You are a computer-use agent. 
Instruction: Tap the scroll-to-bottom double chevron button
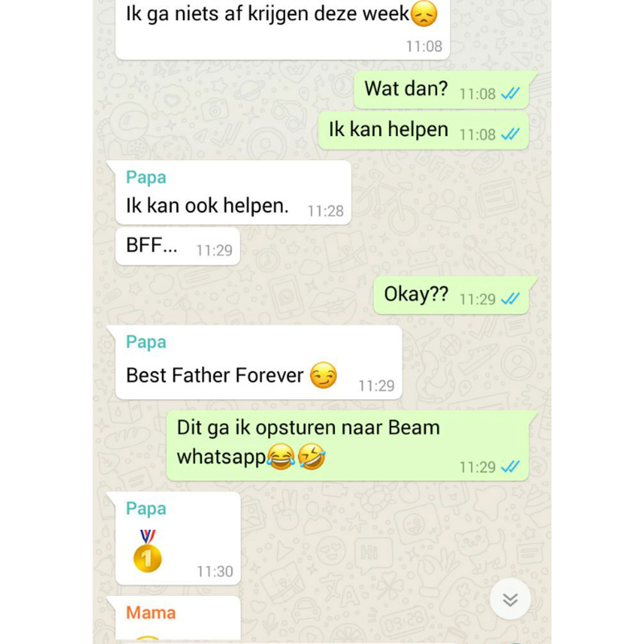tap(510, 599)
